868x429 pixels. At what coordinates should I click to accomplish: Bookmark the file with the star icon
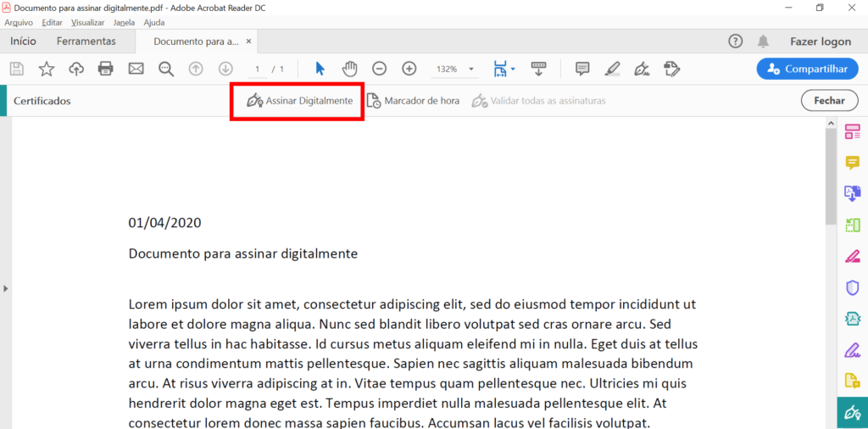[47, 69]
